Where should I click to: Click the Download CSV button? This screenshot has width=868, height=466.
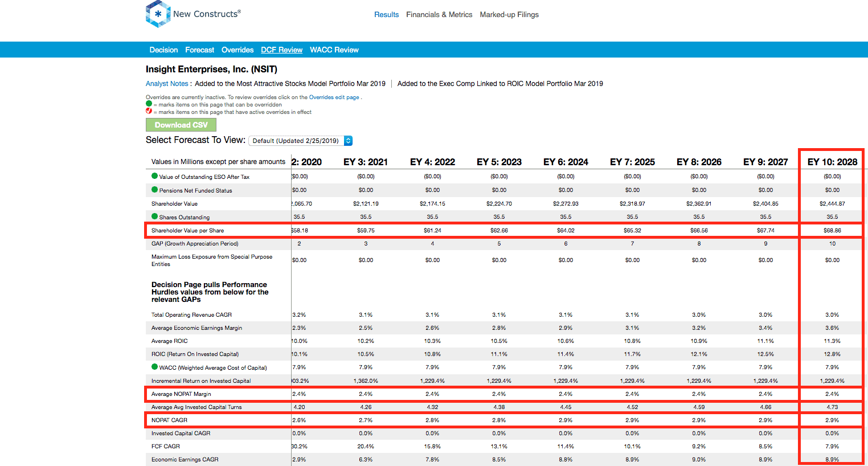[181, 125]
